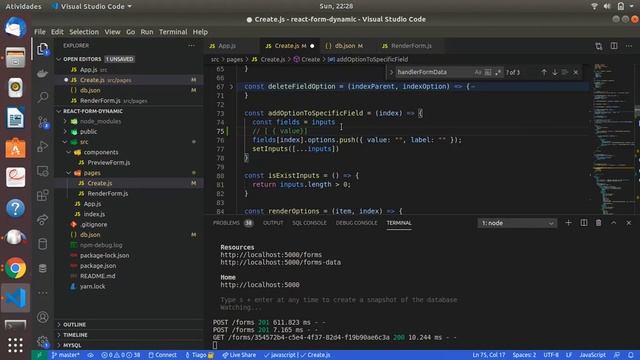Close the find widget

pos(576,72)
